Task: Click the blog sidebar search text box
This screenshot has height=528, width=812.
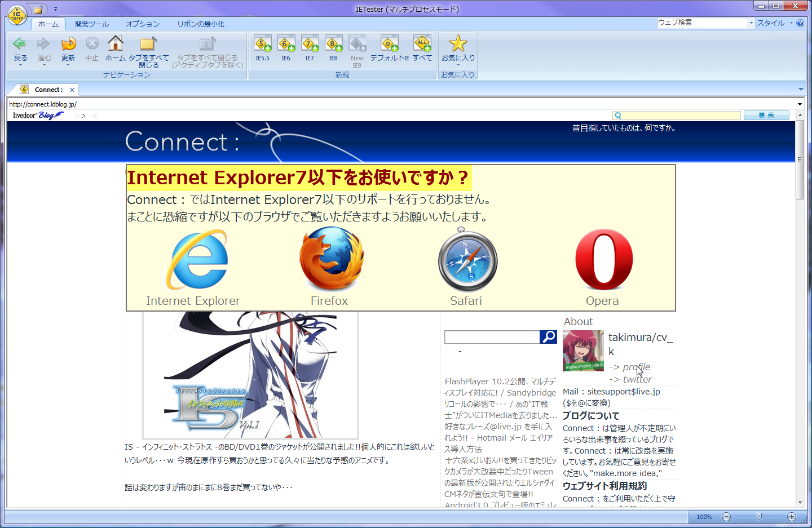Action: 492,337
